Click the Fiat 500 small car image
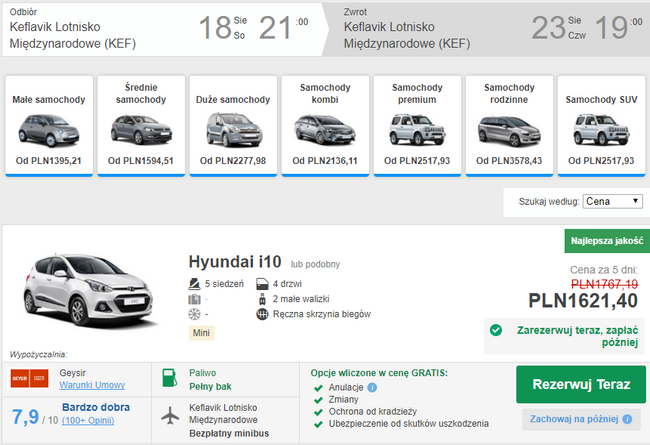650x445 pixels. coord(49,131)
